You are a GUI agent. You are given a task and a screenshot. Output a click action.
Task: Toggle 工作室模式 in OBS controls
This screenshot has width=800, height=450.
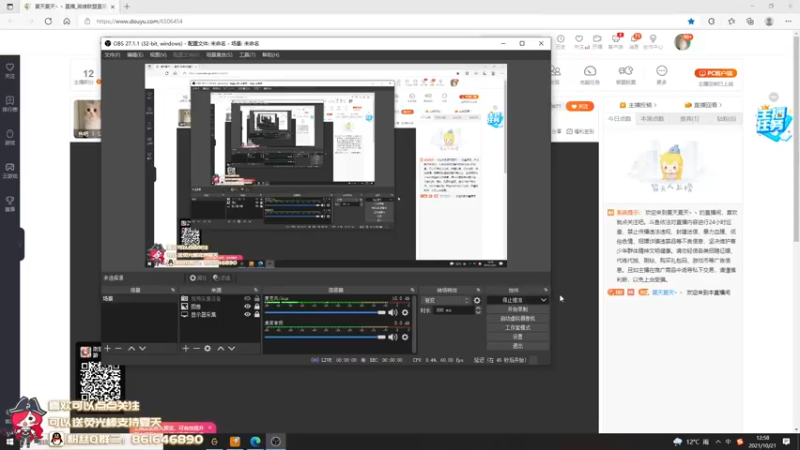(518, 328)
